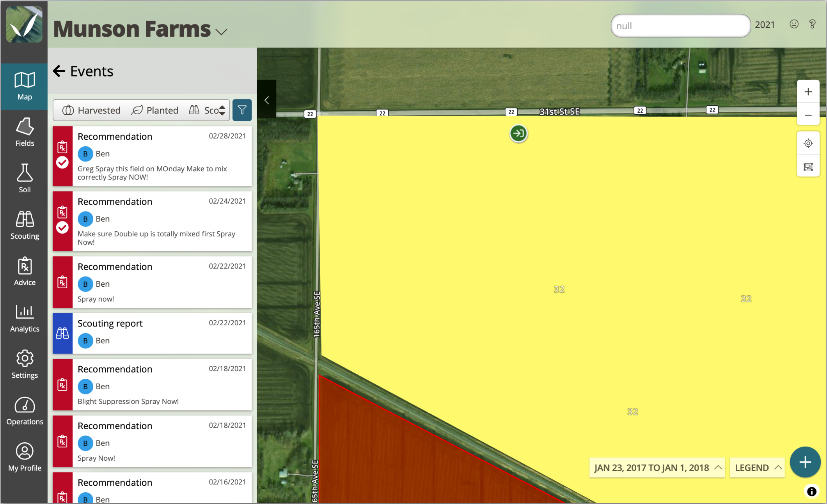Click the add new event plus button

[805, 463]
